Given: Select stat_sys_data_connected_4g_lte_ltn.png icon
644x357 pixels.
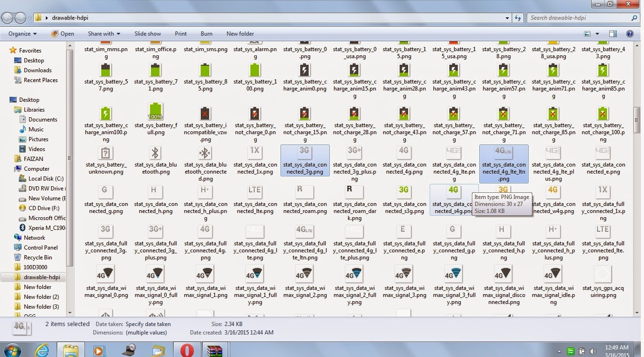Looking at the screenshot, I should pyautogui.click(x=503, y=152).
